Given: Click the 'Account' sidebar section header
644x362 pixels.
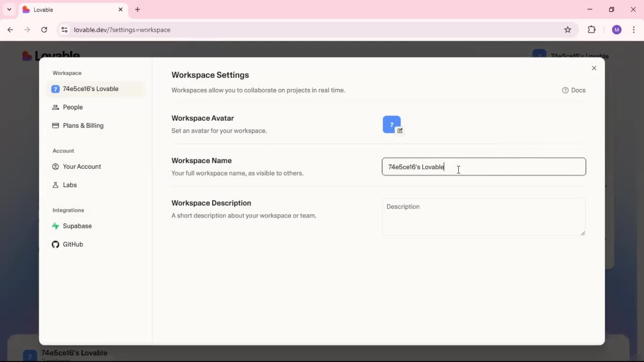Looking at the screenshot, I should [63, 151].
